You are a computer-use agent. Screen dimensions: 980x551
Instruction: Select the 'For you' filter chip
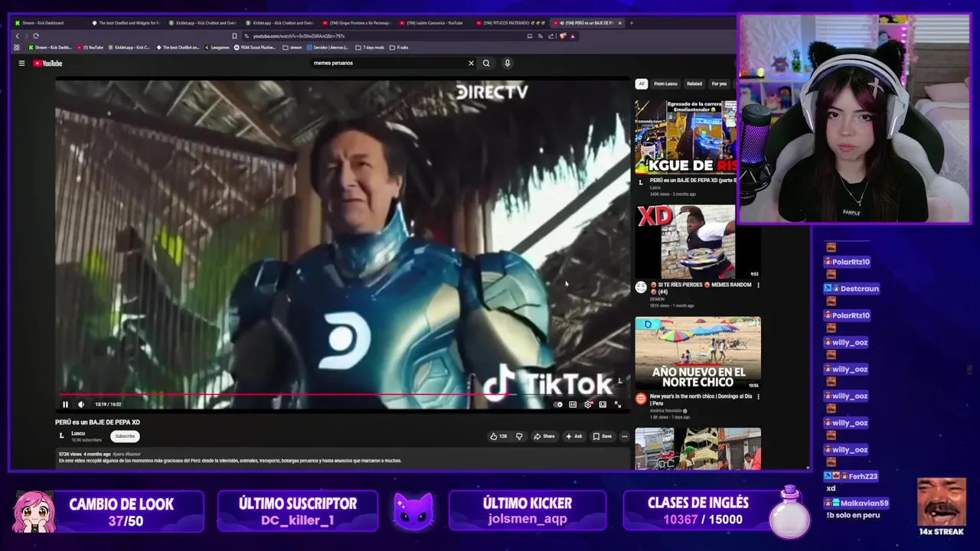click(x=719, y=83)
